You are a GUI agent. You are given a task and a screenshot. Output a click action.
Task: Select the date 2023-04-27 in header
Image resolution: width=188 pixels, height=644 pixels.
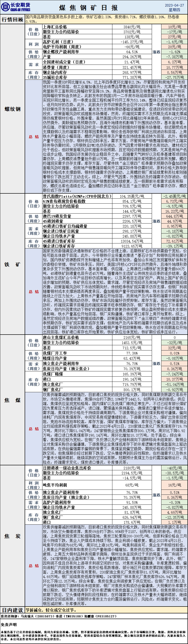[x=174, y=5]
